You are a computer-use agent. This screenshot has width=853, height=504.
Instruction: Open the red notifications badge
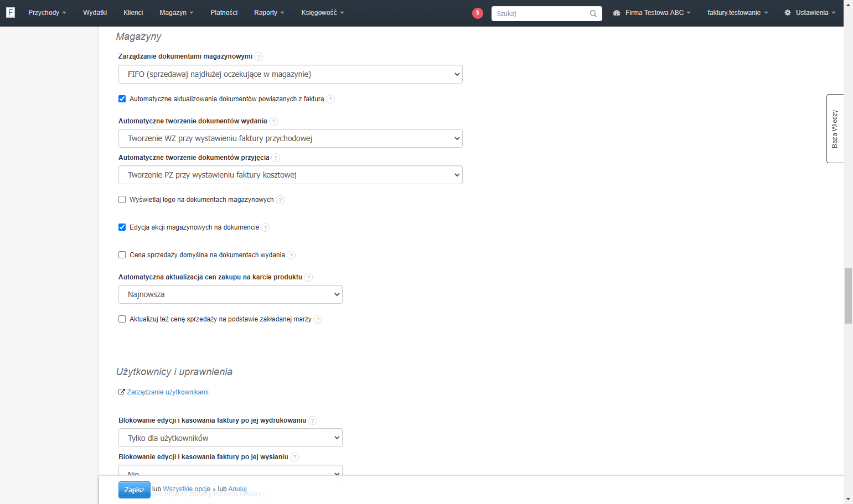tap(478, 13)
